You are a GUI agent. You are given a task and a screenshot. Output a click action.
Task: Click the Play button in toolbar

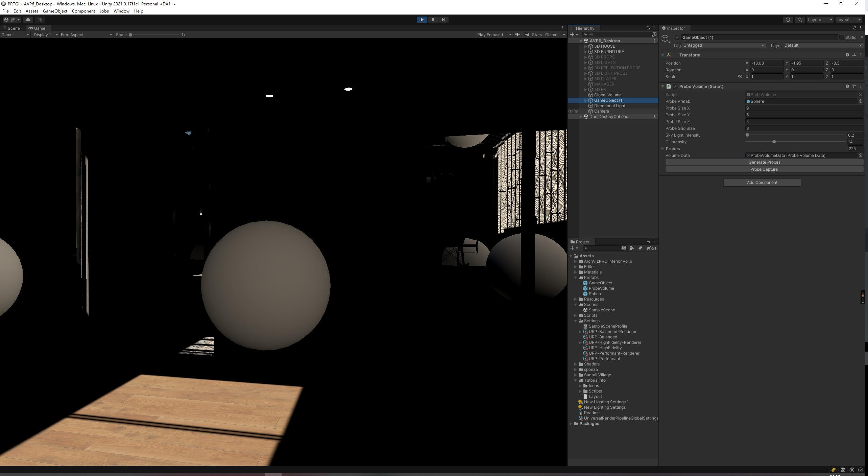pos(422,20)
